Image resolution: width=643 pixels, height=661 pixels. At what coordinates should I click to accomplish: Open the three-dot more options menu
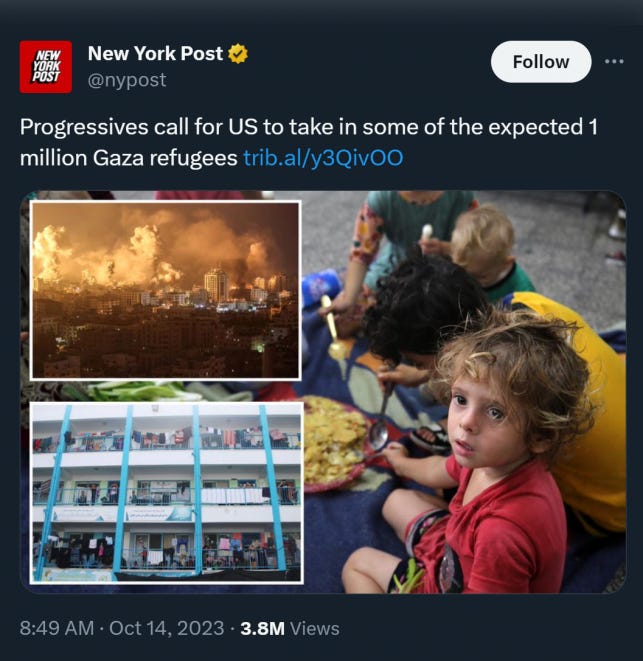tap(614, 62)
